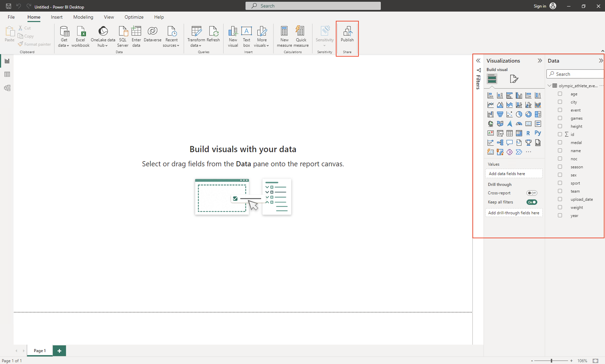Open OneLake data hub dropdown
The width and height of the screenshot is (605, 364).
103,37
